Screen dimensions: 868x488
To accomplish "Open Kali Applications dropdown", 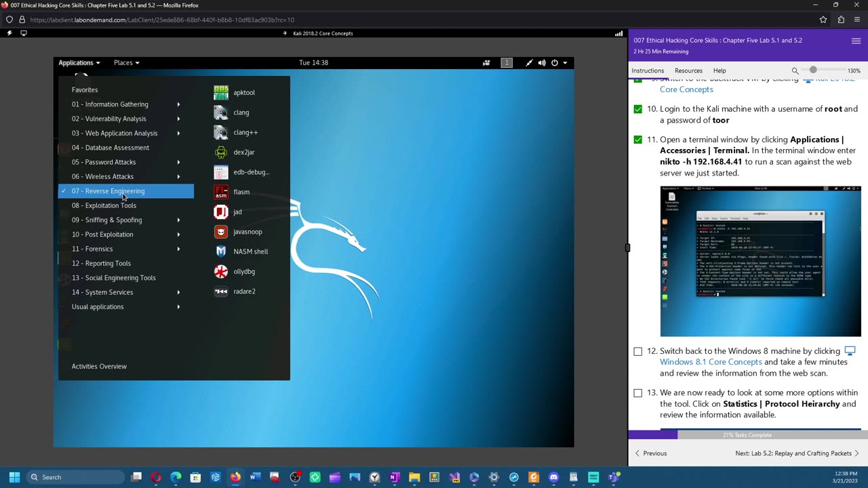I will 79,63.
